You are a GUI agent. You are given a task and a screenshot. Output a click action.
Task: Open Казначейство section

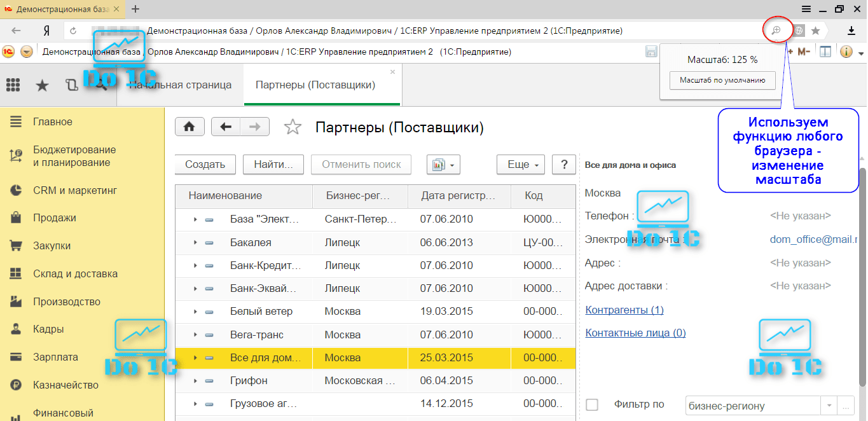point(65,385)
